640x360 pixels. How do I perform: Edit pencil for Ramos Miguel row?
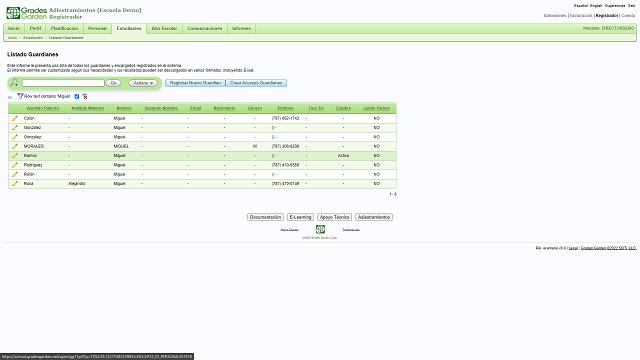pos(15,156)
